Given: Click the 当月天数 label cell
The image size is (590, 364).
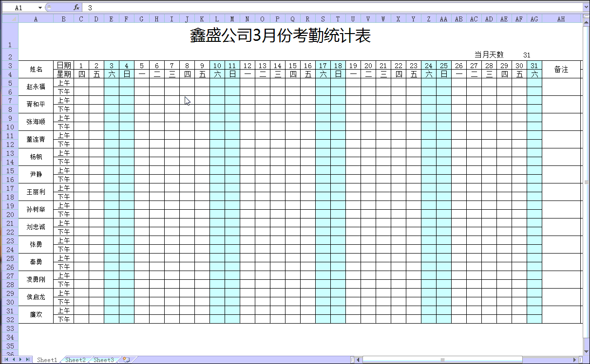Looking at the screenshot, I should pos(489,55).
